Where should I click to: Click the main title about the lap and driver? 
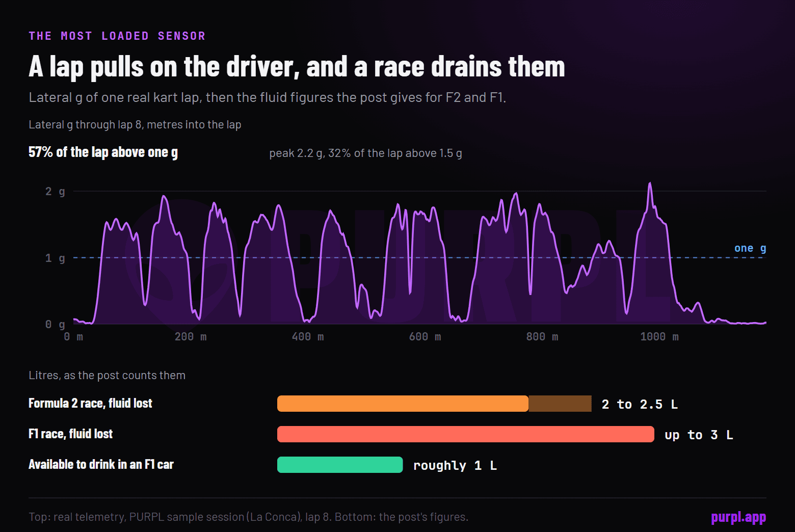click(x=297, y=67)
